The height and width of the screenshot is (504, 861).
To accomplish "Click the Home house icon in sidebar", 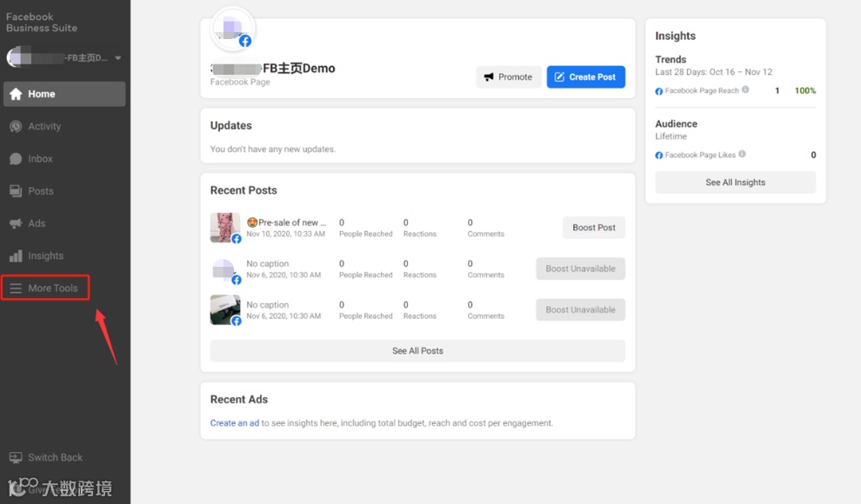I will pyautogui.click(x=16, y=95).
